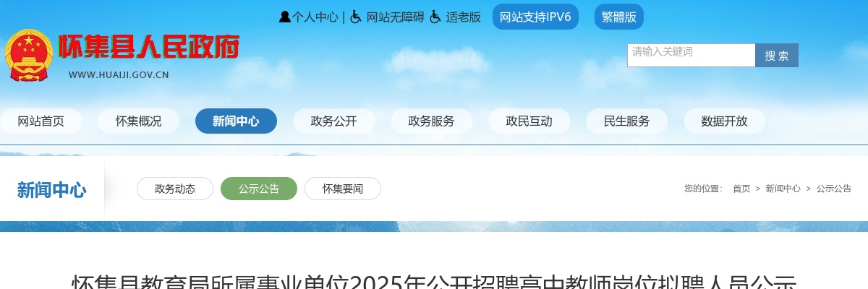Open 政务公开 menu item
The image size is (868, 289).
click(334, 121)
